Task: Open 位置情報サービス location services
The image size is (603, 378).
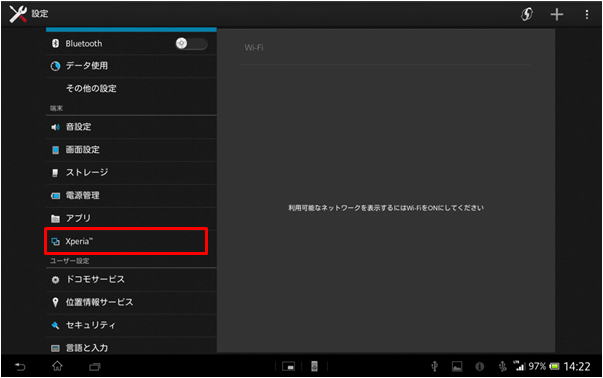Action: click(x=131, y=302)
